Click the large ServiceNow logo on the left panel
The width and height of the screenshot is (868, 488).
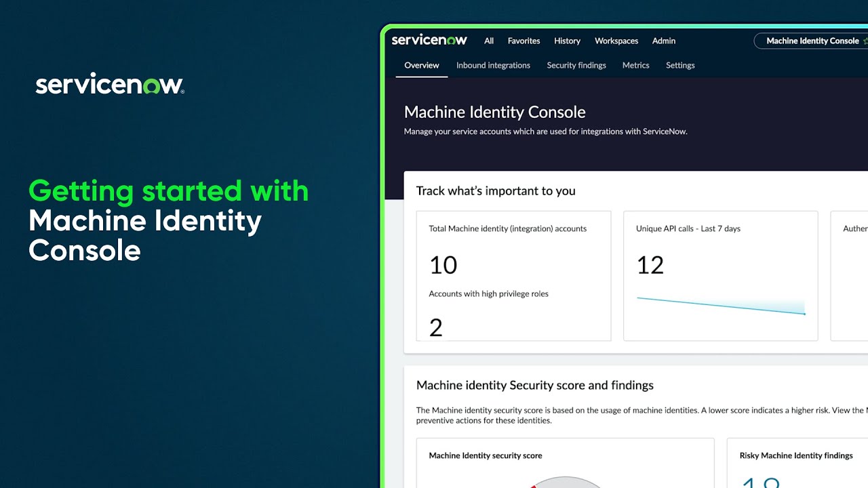(x=110, y=84)
